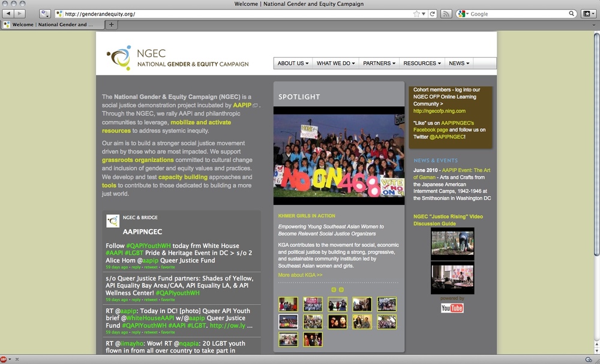Open the PARTNERS dropdown menu
This screenshot has height=364, width=600.
tap(379, 64)
